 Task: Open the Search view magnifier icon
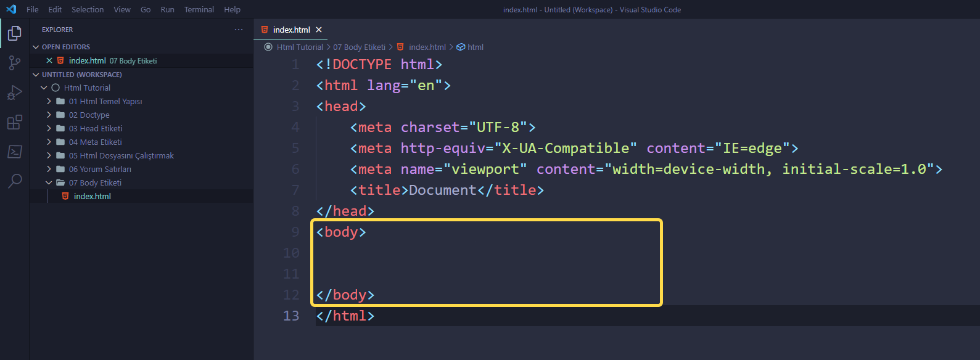(x=14, y=181)
